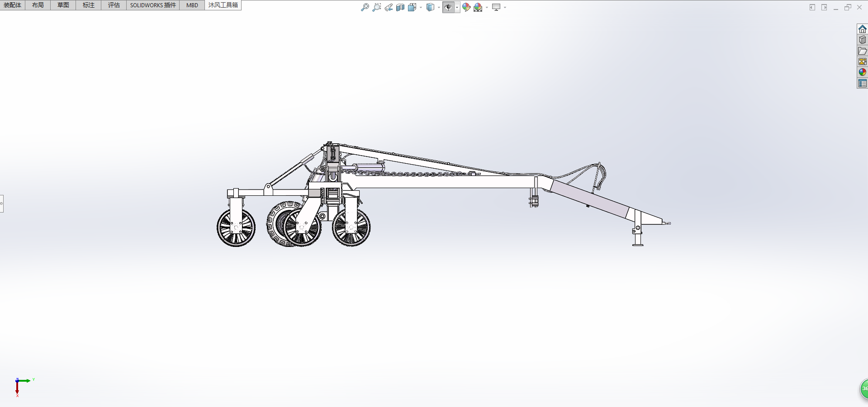The height and width of the screenshot is (407, 868).
Task: Open the Edit Appearance tool
Action: point(466,7)
